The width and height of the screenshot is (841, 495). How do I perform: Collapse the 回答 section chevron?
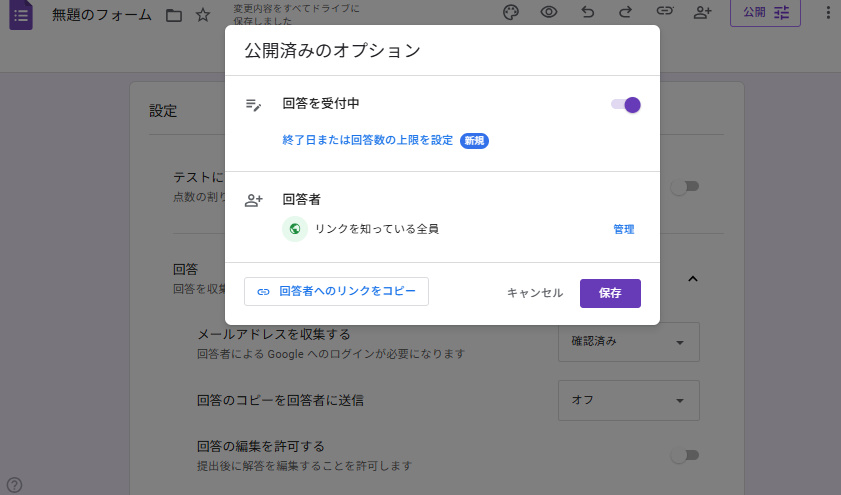[x=693, y=278]
